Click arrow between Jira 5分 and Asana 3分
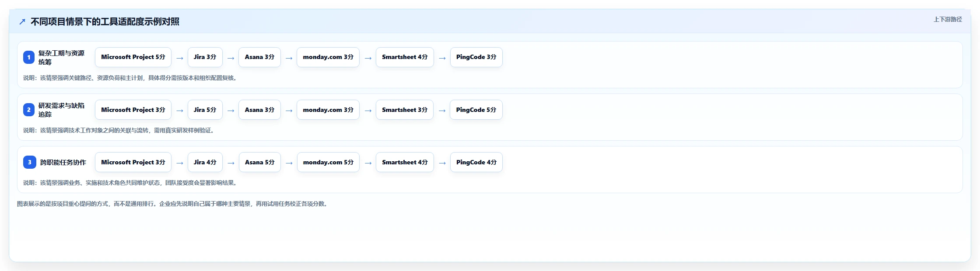The width and height of the screenshot is (980, 271). [231, 110]
